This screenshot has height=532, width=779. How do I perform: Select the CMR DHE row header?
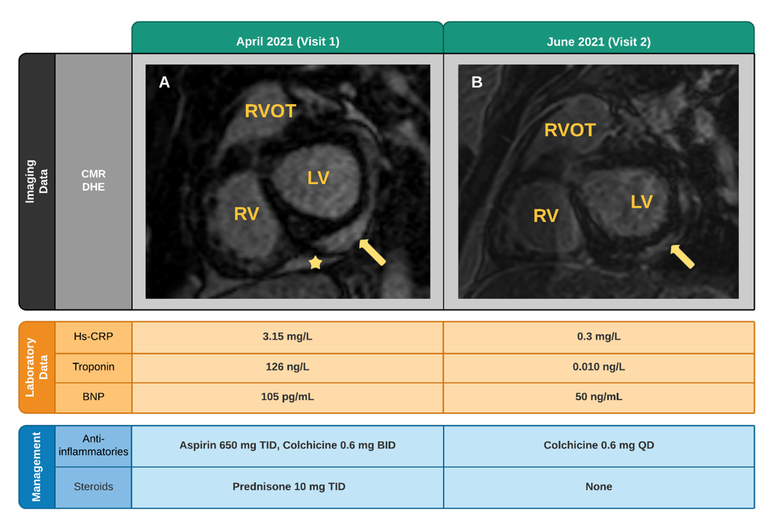[93, 181]
